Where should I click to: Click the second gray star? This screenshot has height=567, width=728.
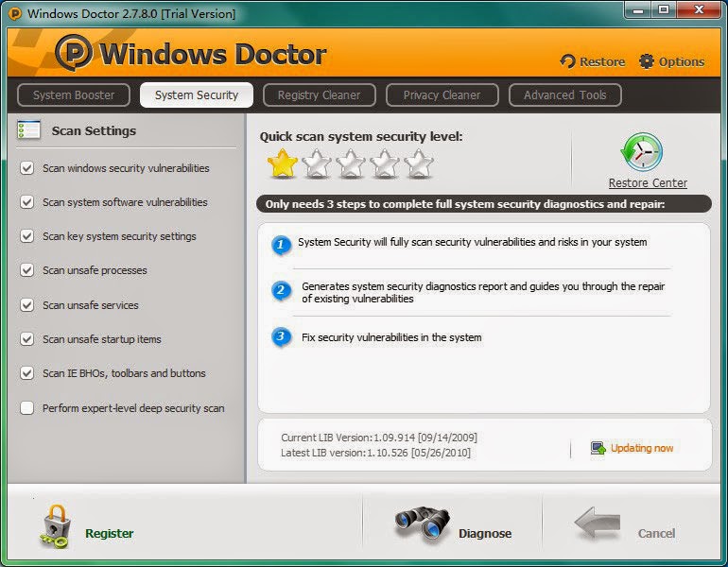[x=317, y=163]
